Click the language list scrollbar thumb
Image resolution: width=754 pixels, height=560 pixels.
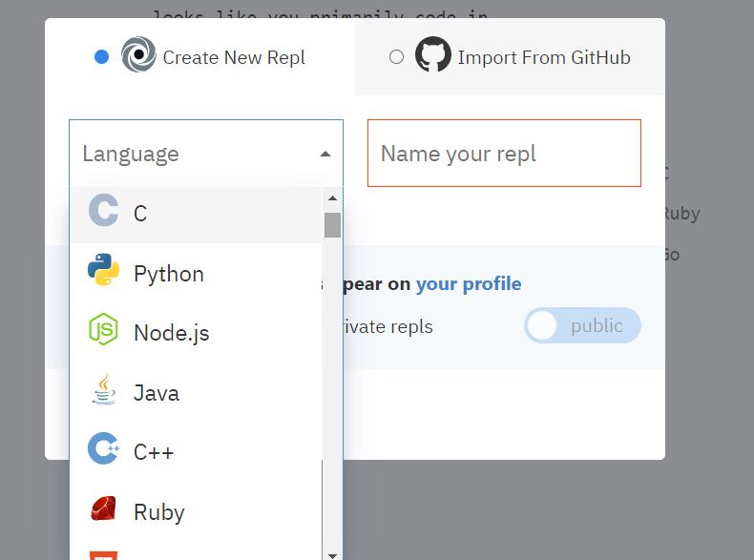point(332,225)
